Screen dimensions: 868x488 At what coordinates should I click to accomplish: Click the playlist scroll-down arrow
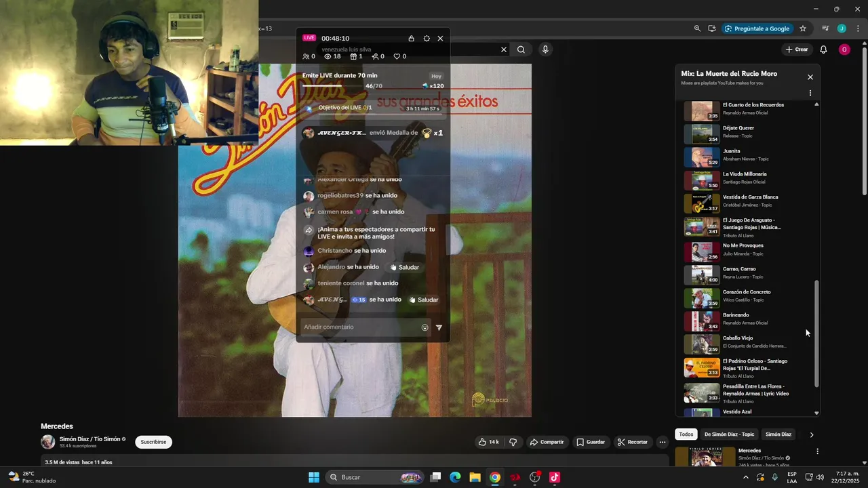pyautogui.click(x=816, y=413)
